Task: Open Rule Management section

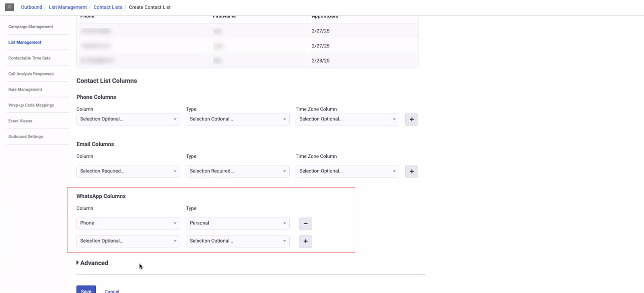Action: point(25,89)
